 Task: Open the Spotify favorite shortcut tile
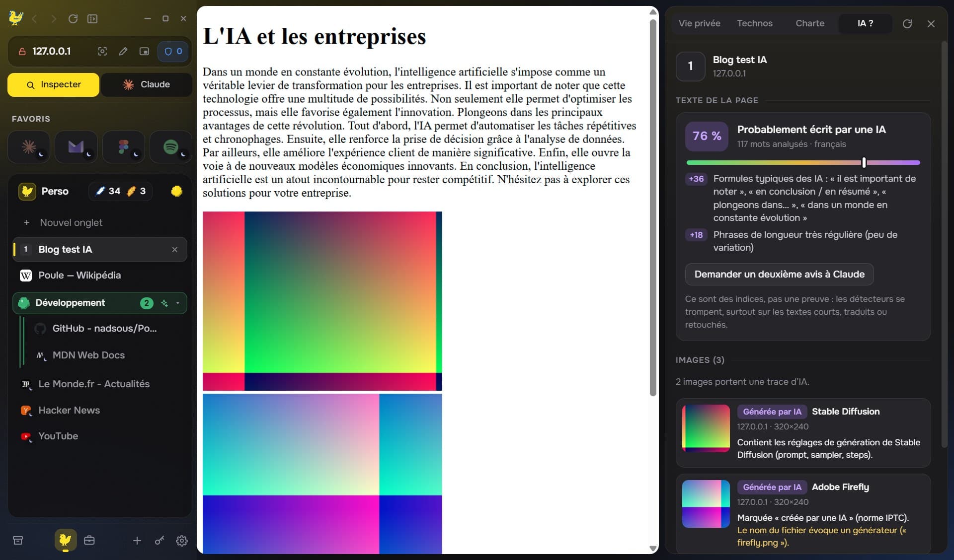(x=171, y=147)
